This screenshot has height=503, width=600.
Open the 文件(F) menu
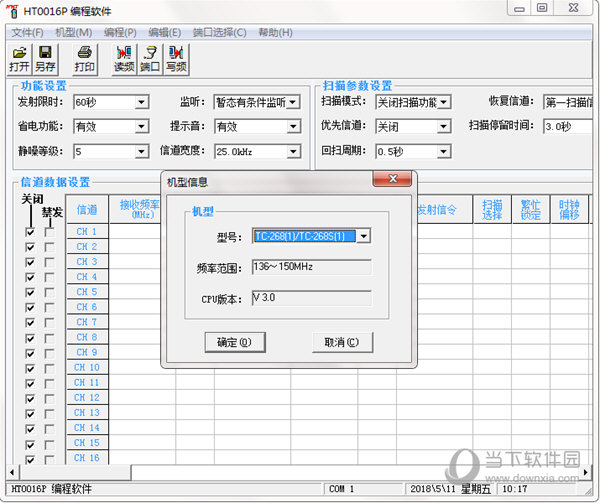(x=27, y=33)
